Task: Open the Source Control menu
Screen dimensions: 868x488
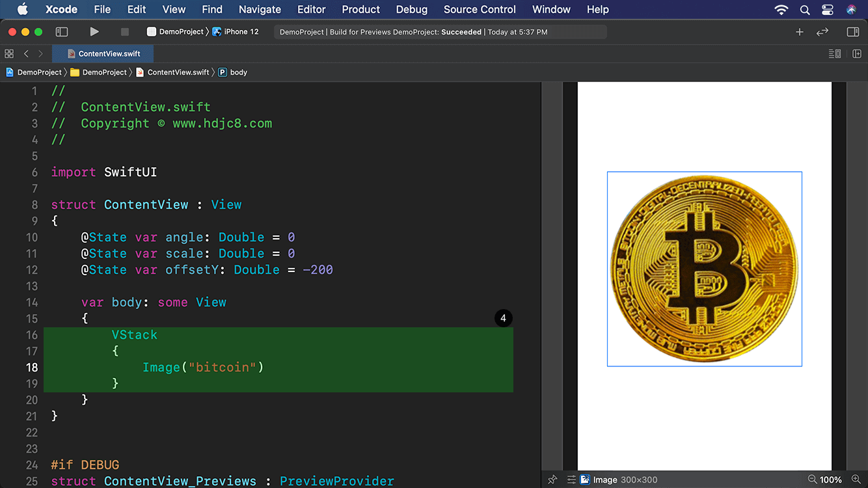Action: click(x=480, y=9)
